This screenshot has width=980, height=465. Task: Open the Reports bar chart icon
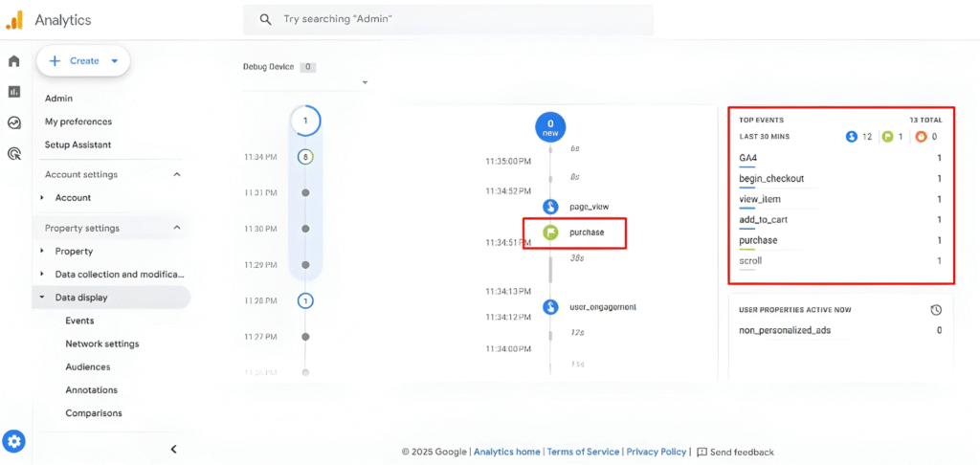pos(14,92)
